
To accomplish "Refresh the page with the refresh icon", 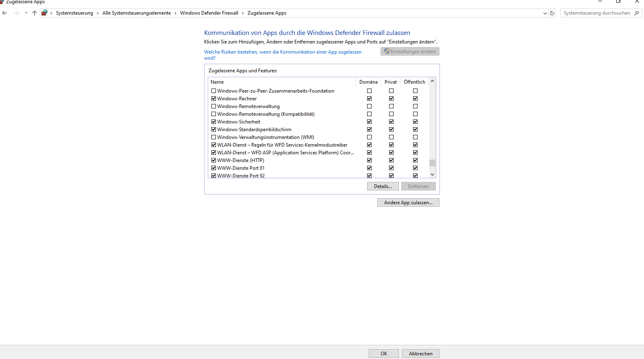I will pyautogui.click(x=552, y=13).
